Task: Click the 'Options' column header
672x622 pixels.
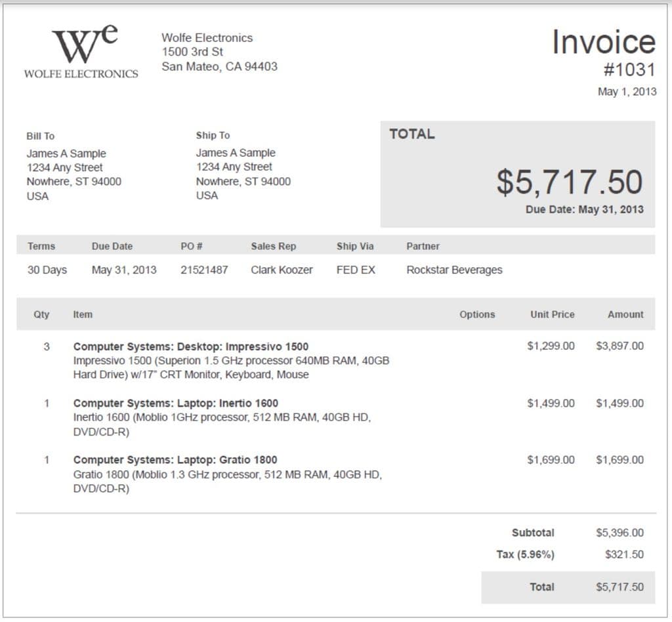Action: [x=477, y=314]
